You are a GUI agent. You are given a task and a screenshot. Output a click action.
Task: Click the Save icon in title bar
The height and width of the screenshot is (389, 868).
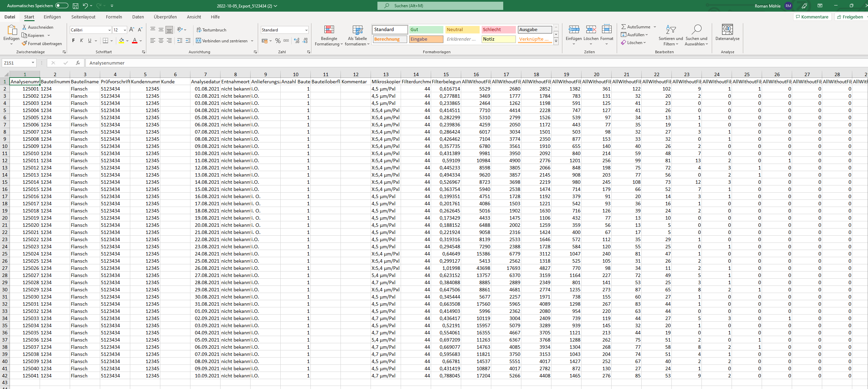[x=76, y=6]
